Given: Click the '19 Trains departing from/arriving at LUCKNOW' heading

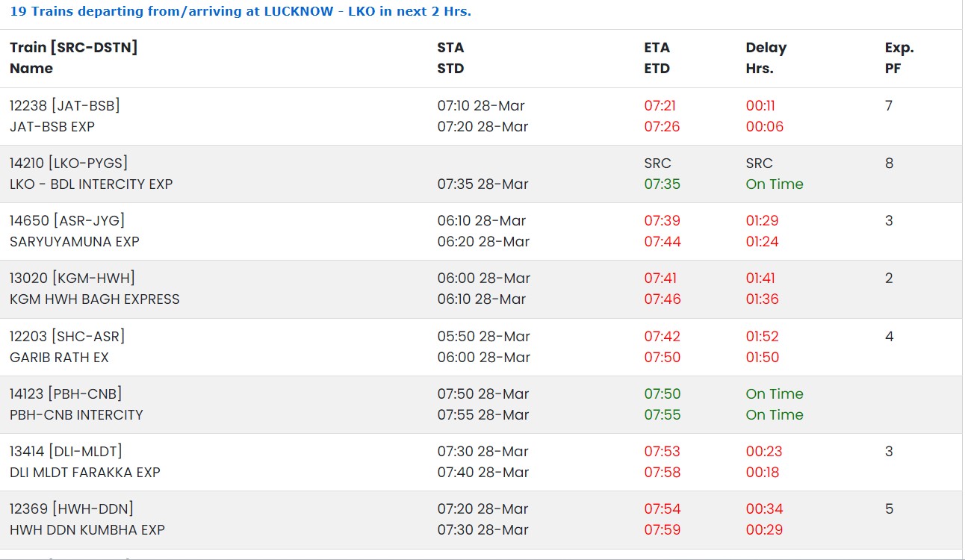Looking at the screenshot, I should tap(241, 11).
